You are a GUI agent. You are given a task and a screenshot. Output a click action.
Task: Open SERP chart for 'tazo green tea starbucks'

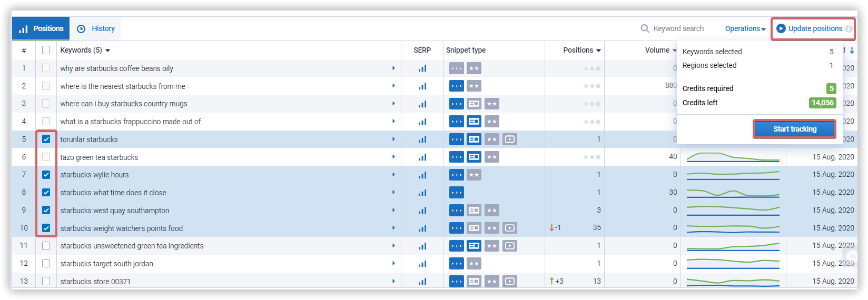pyautogui.click(x=422, y=157)
